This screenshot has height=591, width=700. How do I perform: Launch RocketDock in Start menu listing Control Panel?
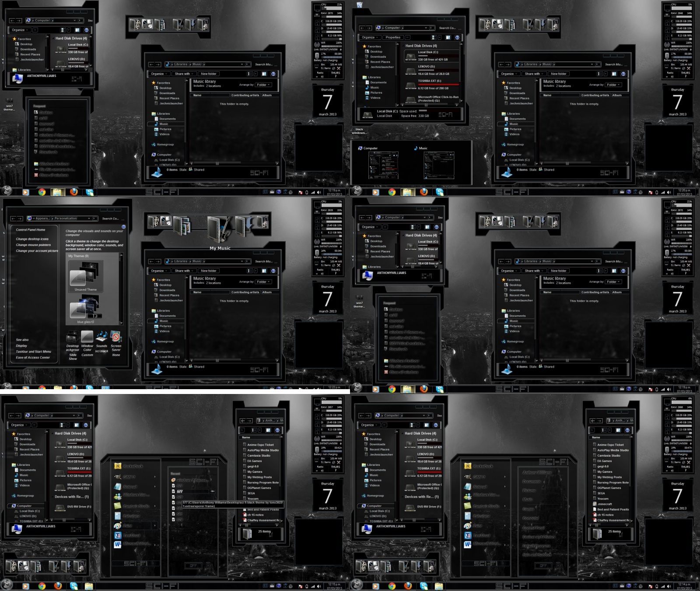[x=483, y=466]
